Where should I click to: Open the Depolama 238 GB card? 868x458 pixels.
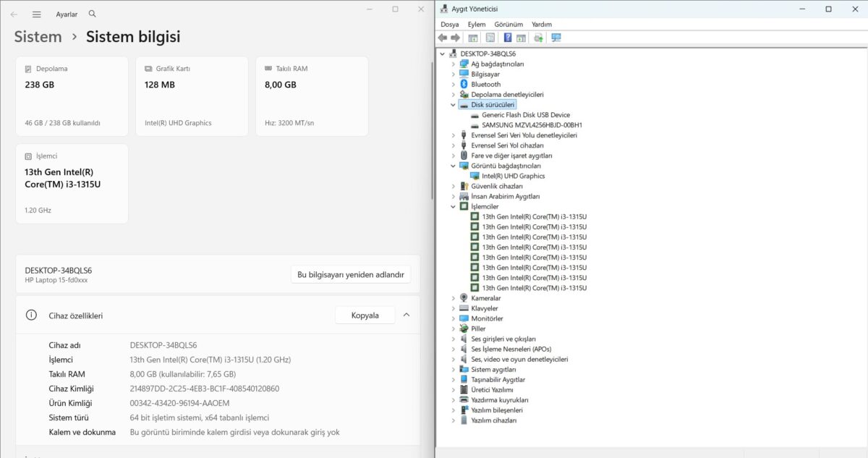point(72,96)
